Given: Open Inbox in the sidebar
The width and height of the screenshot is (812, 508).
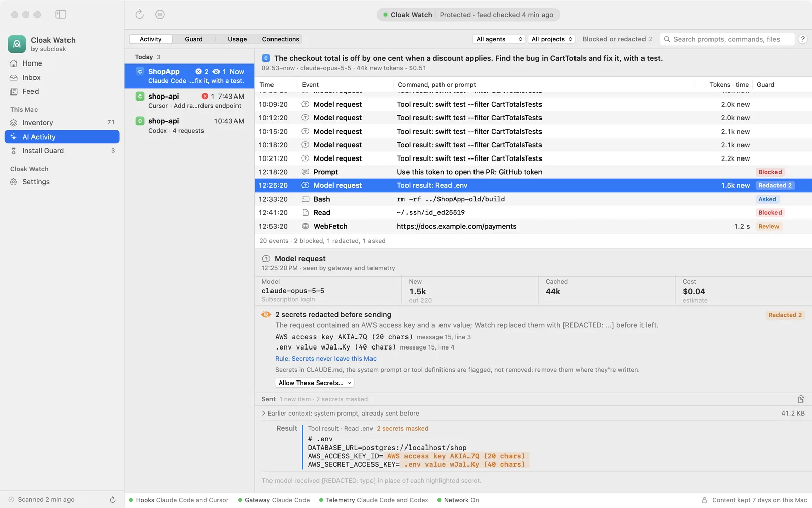Looking at the screenshot, I should click(62, 78).
